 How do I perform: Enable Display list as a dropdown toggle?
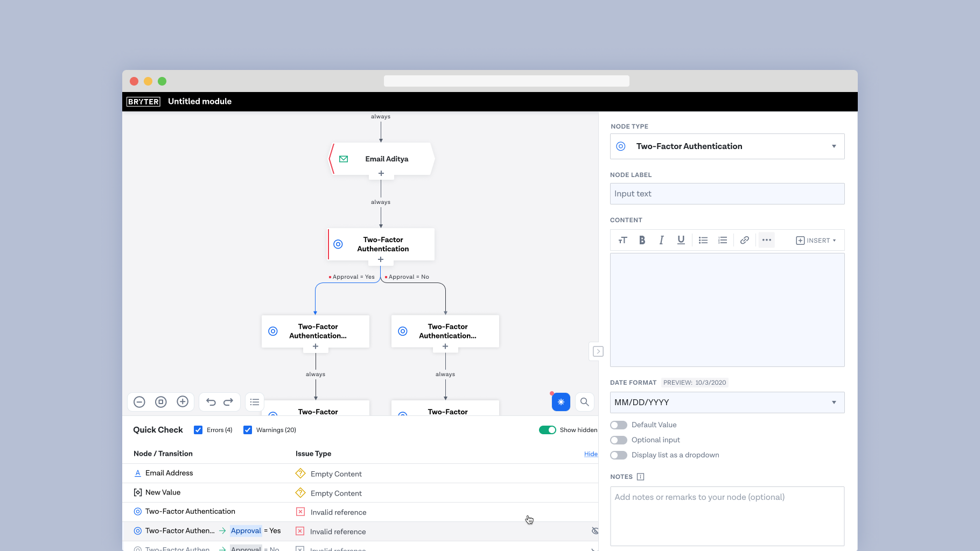coord(619,455)
